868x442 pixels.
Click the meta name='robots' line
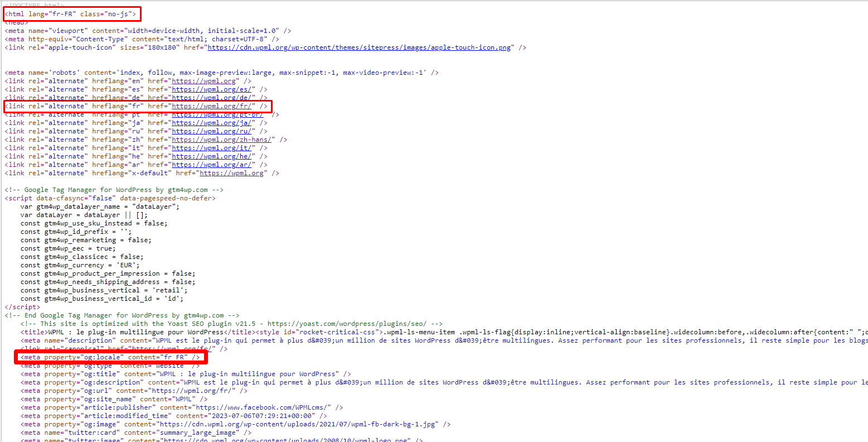(x=221, y=73)
